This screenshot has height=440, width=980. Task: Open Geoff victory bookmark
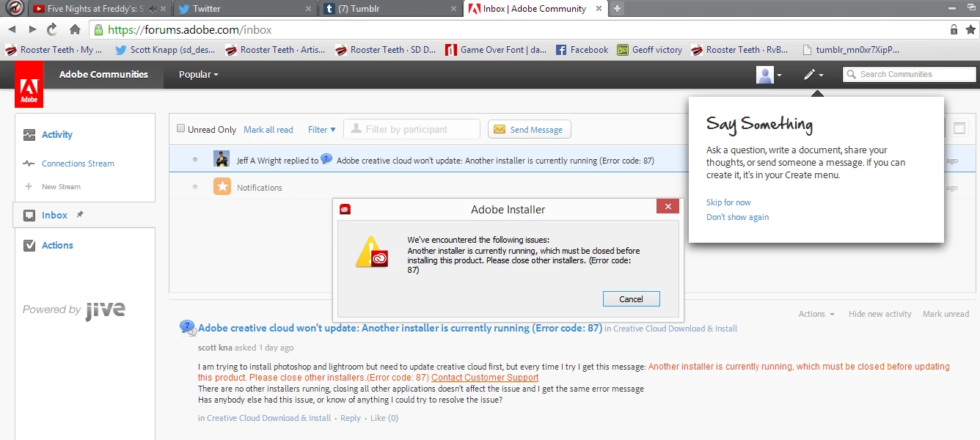pos(649,50)
